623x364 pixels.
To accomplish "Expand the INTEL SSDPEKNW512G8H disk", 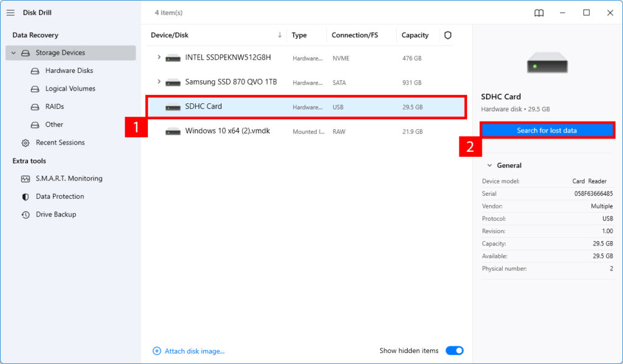I will (159, 58).
